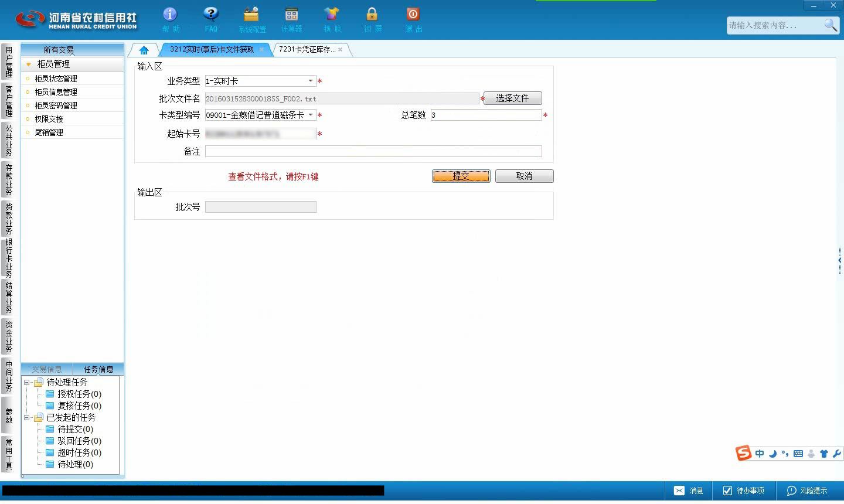Open 中间业务 side tab
Viewport: 844px width, 504px height.
tap(8, 376)
